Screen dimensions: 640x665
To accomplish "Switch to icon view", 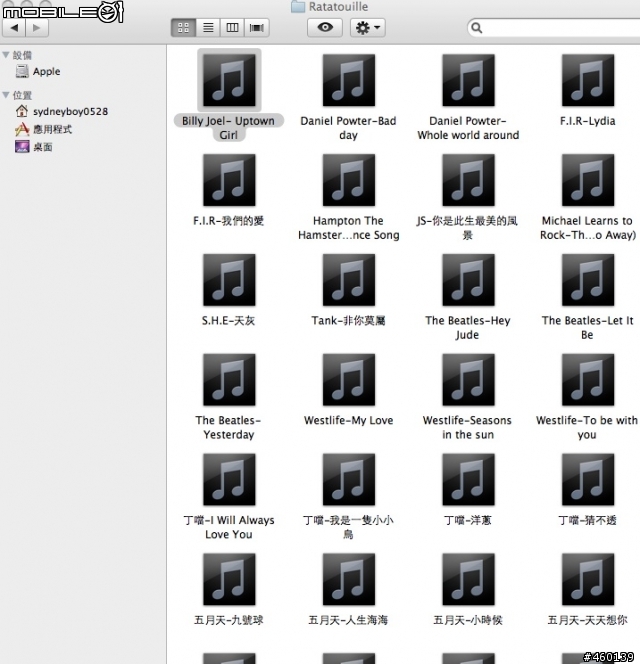I will pos(183,28).
